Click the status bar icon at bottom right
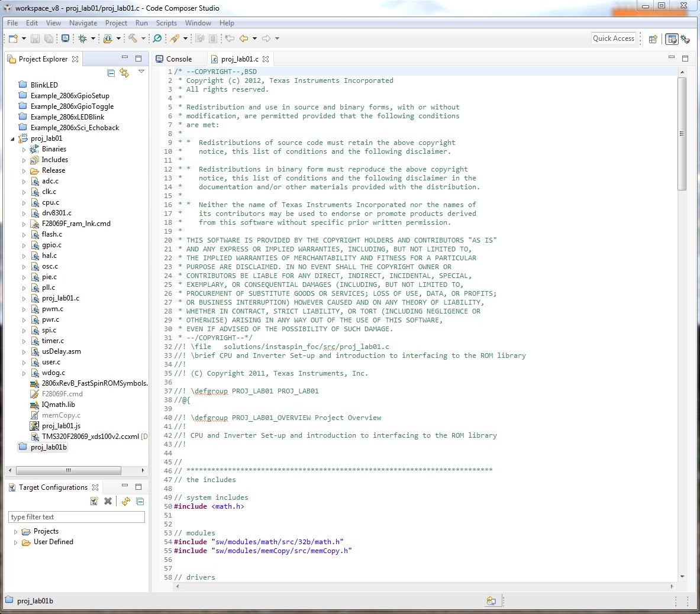Viewport: 700px width, 614px height. (491, 600)
